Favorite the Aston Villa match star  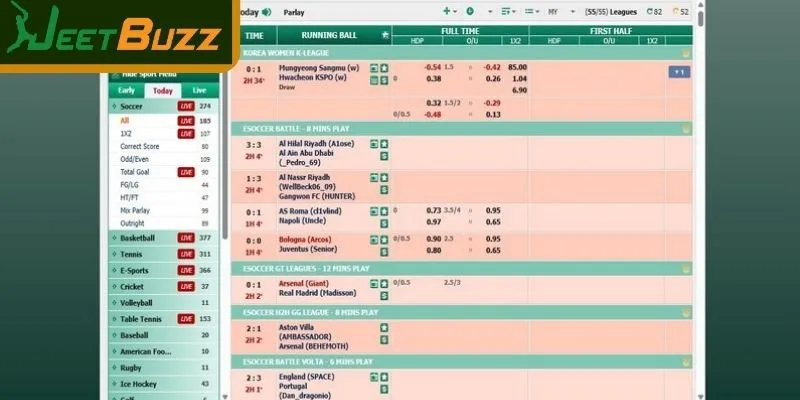coord(384,328)
